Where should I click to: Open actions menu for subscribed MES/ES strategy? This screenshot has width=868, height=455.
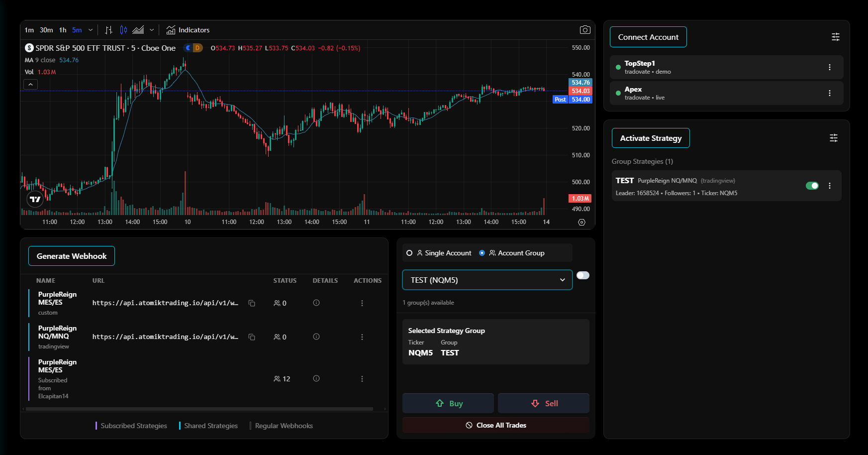click(362, 379)
